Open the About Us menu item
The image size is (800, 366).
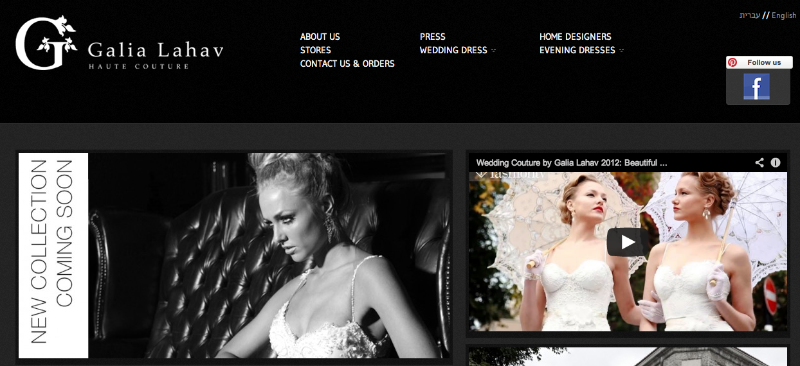pyautogui.click(x=320, y=37)
